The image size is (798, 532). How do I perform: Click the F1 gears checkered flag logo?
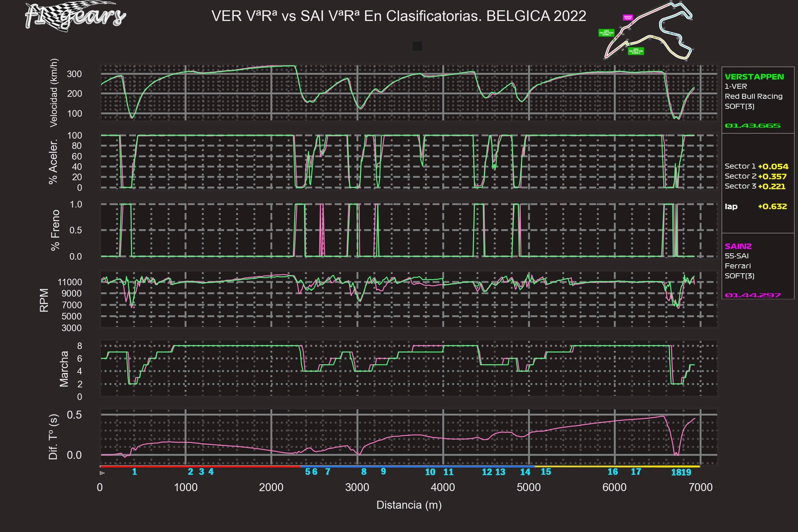coord(75,16)
